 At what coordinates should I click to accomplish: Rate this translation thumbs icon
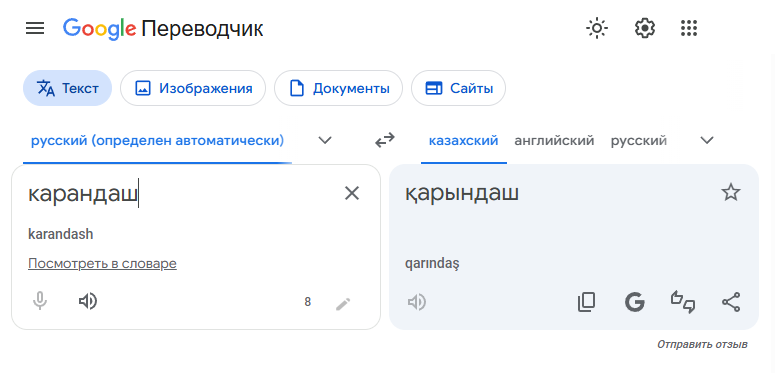(683, 302)
